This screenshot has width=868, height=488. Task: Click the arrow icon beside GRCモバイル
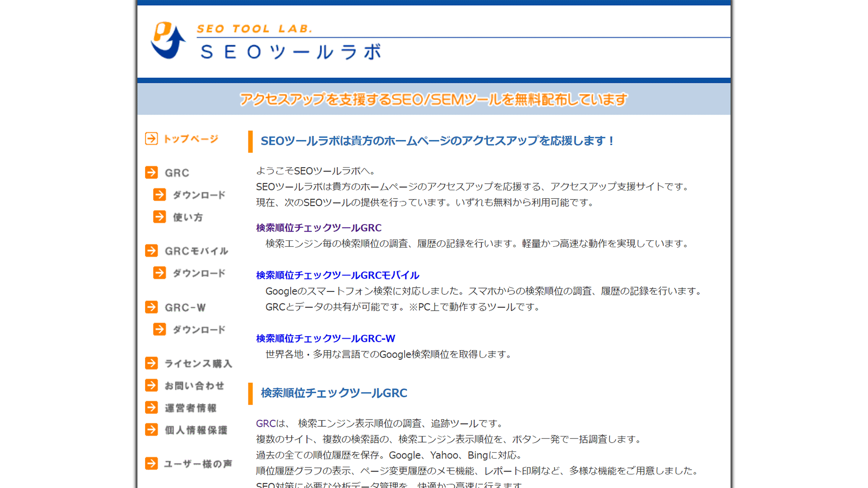coord(151,251)
